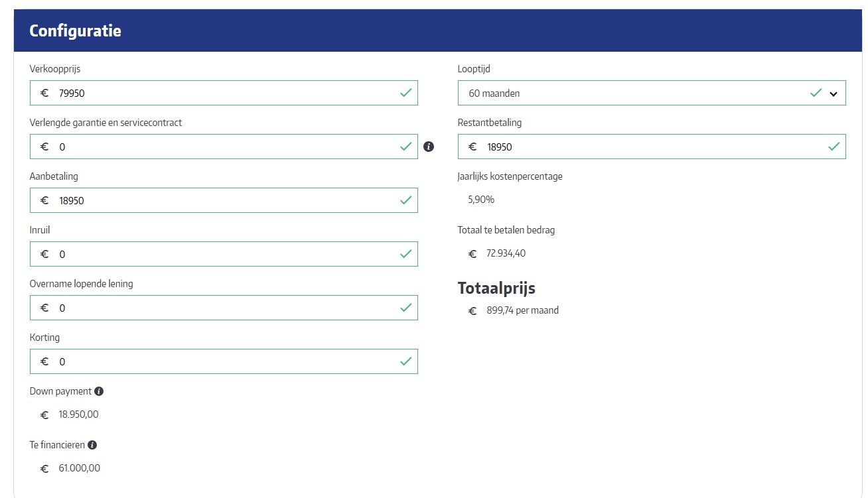The width and height of the screenshot is (868, 498).
Task: Open the Looptijd dropdown
Action: (x=630, y=93)
